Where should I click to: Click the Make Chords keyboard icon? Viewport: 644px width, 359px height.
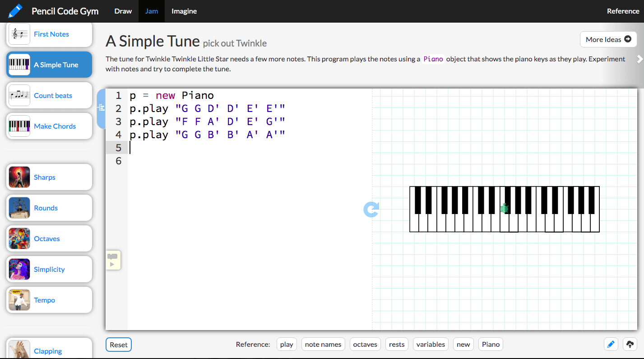point(19,126)
